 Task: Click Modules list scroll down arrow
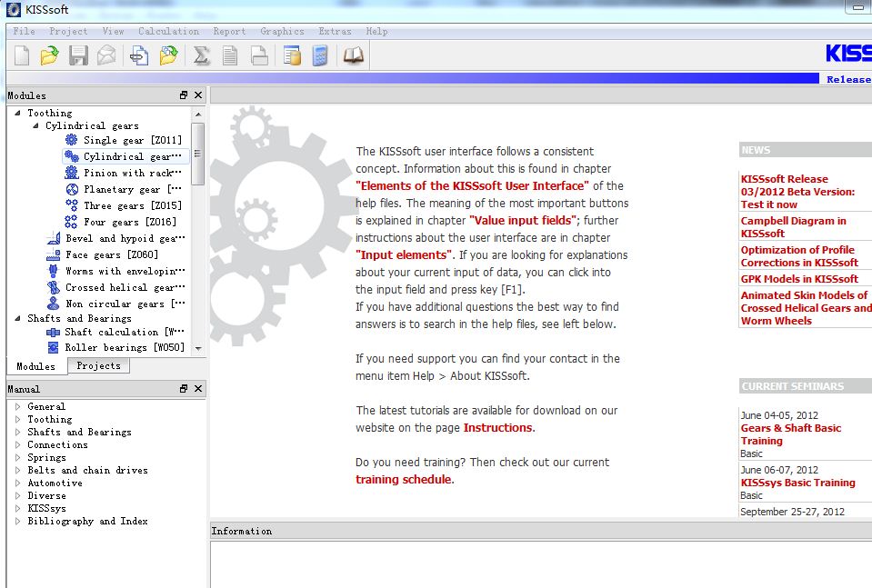pyautogui.click(x=198, y=348)
